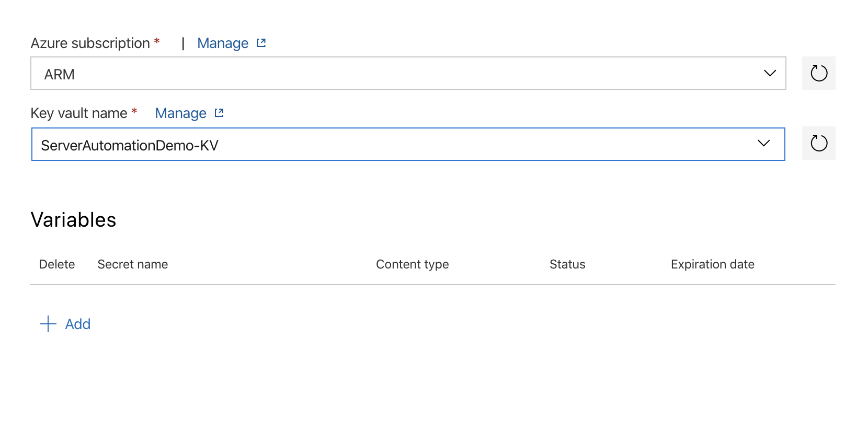The image size is (868, 421).
Task: Click the plus icon to add a variable
Action: [x=48, y=324]
